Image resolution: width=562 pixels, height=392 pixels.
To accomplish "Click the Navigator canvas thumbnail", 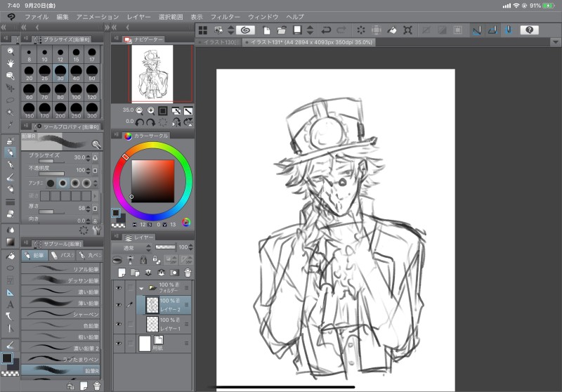I will 152,74.
